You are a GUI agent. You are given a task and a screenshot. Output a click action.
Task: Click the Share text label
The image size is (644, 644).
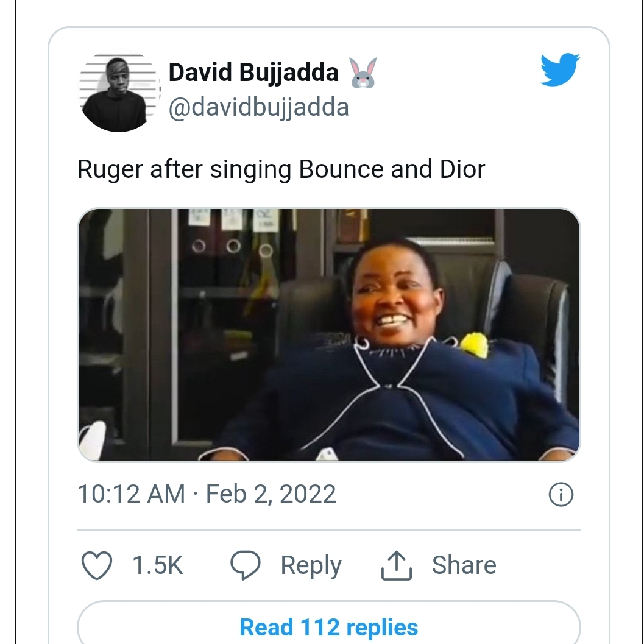(464, 565)
